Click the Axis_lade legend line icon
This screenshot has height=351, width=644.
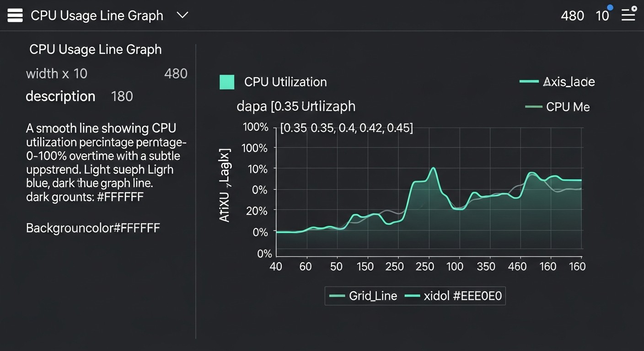(530, 82)
